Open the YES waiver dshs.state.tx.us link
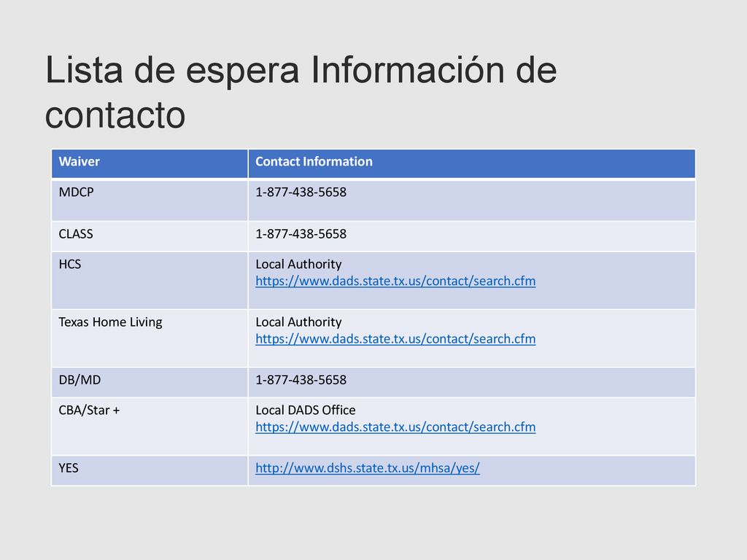Image resolution: width=747 pixels, height=560 pixels. [x=368, y=468]
